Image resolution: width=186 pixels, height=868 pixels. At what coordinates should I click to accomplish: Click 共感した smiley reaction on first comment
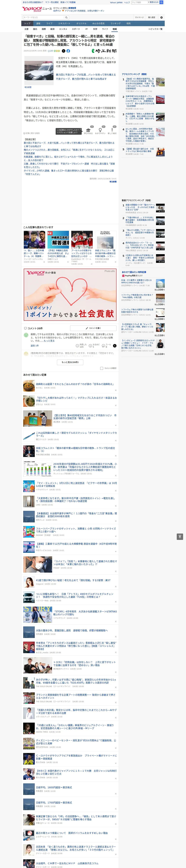77,346
